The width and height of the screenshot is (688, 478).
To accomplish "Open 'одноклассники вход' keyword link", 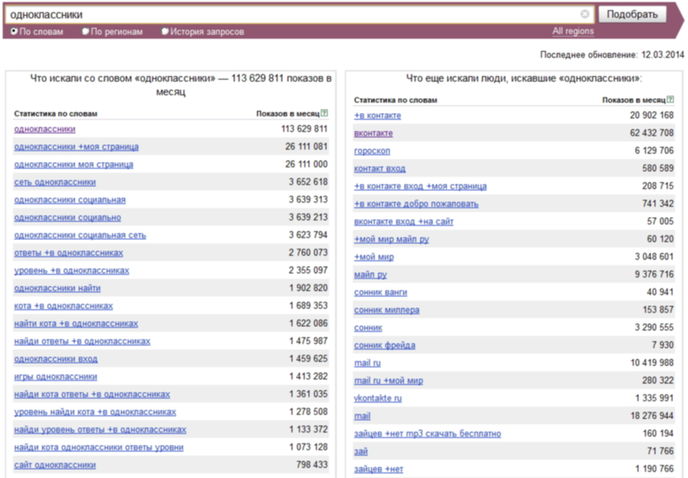I will tap(56, 359).
